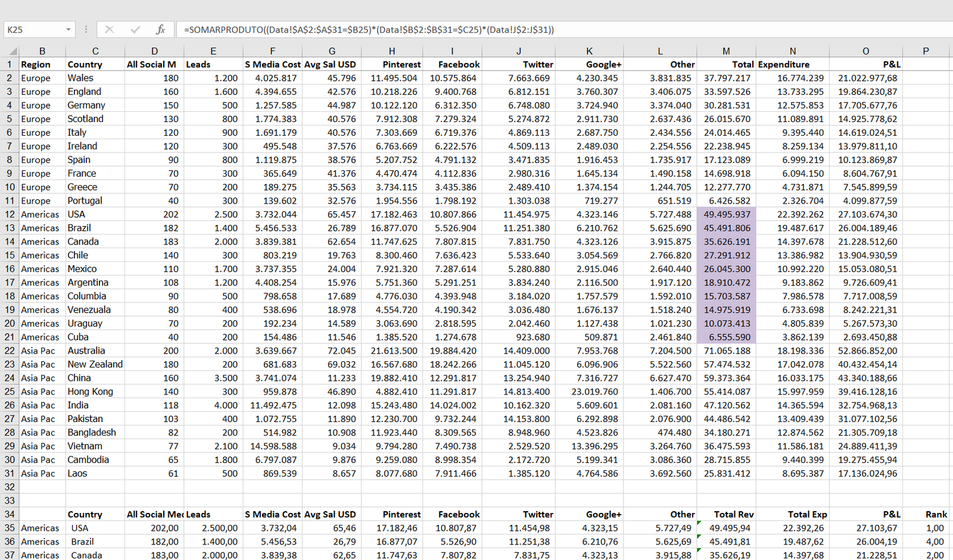Click the Select All corner triangle
Viewport: 953px width, 560px height.
(x=13, y=51)
